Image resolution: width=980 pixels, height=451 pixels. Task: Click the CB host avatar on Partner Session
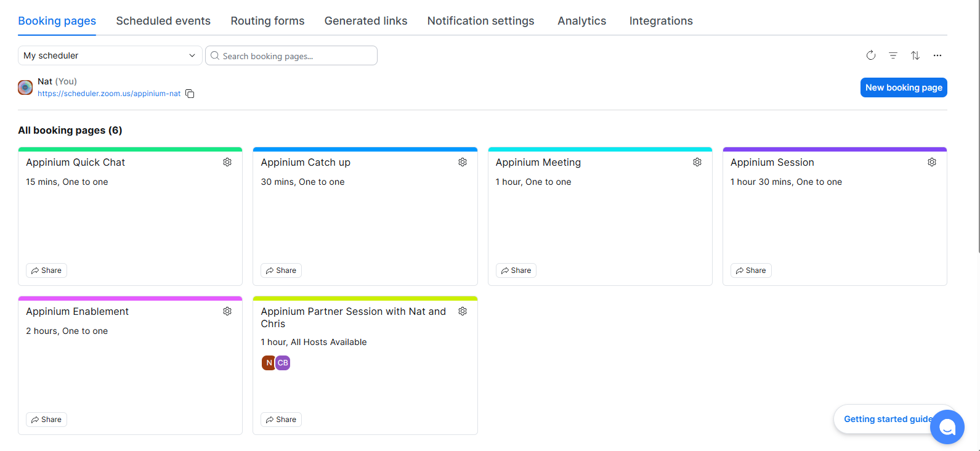[x=283, y=363]
